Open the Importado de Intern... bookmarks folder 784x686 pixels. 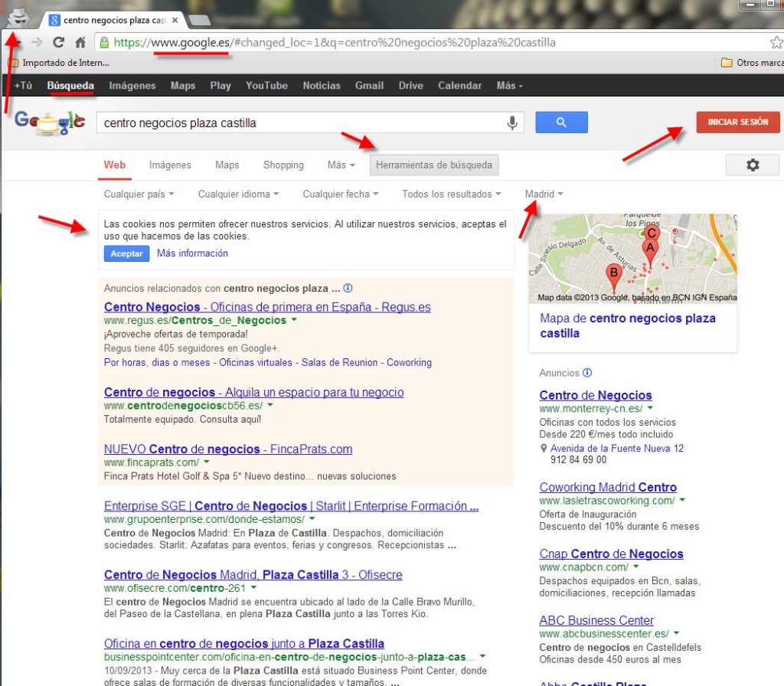[59, 63]
